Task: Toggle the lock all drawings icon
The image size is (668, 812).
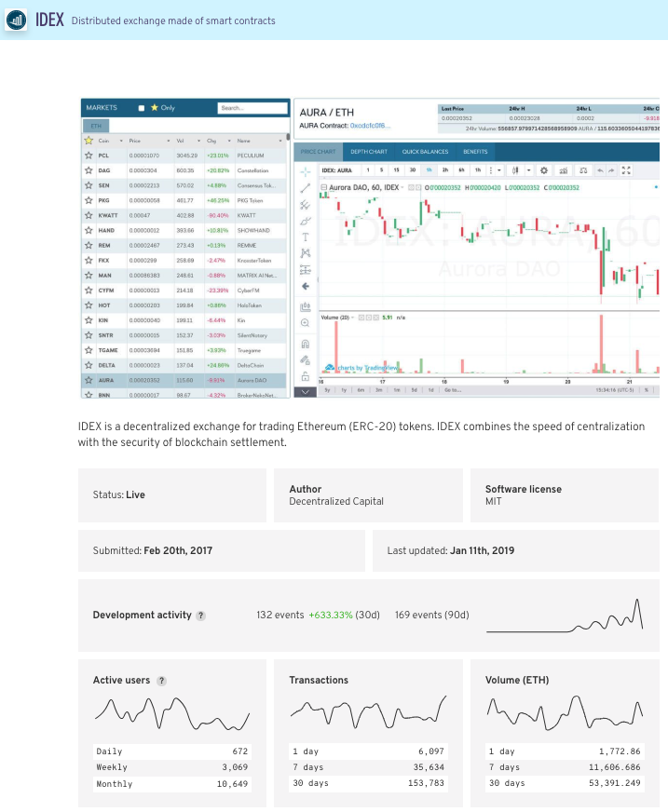Action: pyautogui.click(x=306, y=376)
